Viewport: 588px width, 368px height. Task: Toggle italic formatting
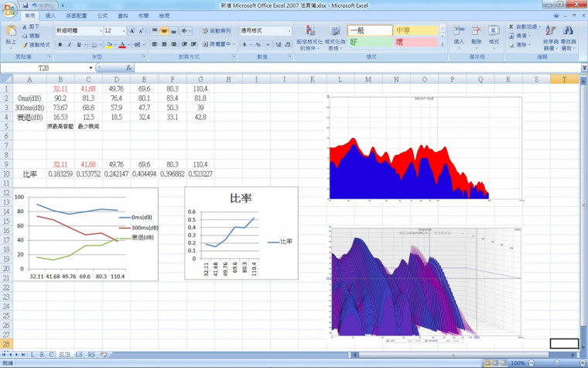(x=68, y=45)
